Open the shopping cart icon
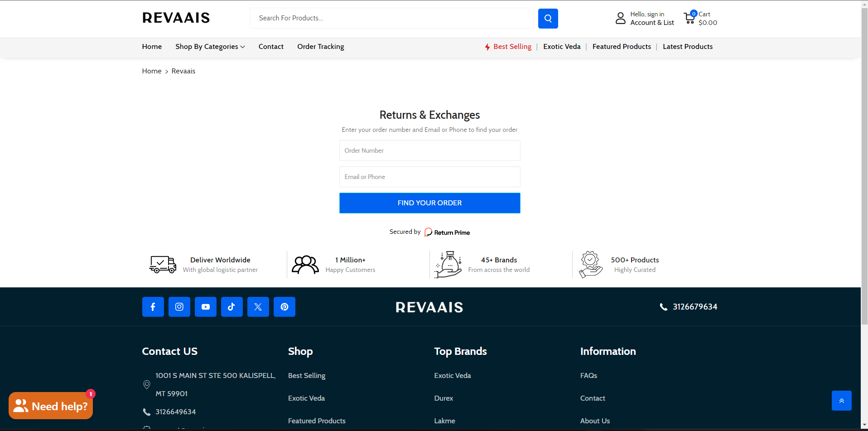Image resolution: width=868 pixels, height=431 pixels. tap(690, 18)
